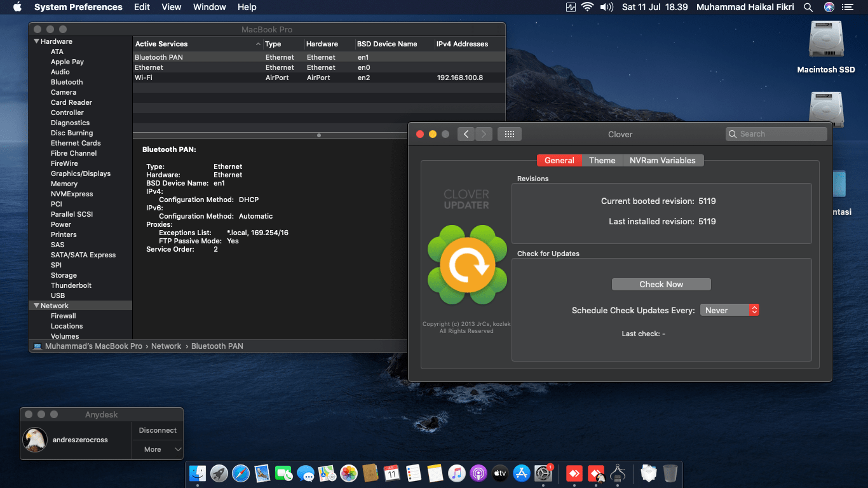Click the IPv4 Addresses column header
The width and height of the screenshot is (868, 488).
click(x=470, y=44)
